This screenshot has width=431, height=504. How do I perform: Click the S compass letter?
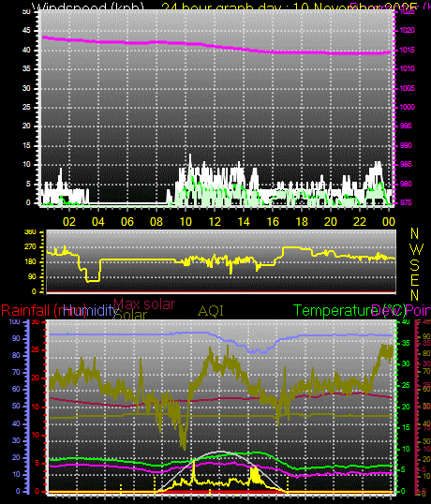point(415,265)
